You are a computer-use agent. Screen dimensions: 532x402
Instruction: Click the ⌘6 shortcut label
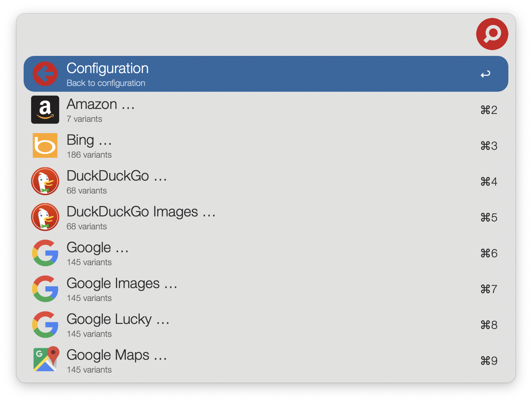pos(489,253)
